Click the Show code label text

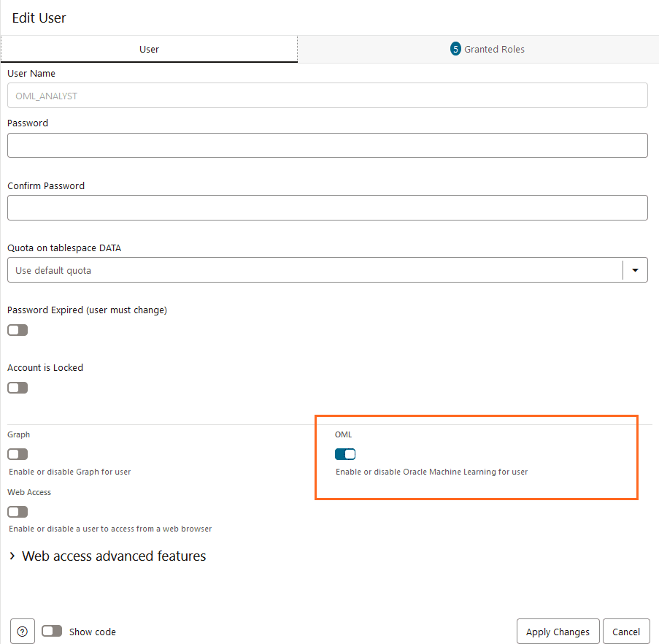point(92,631)
